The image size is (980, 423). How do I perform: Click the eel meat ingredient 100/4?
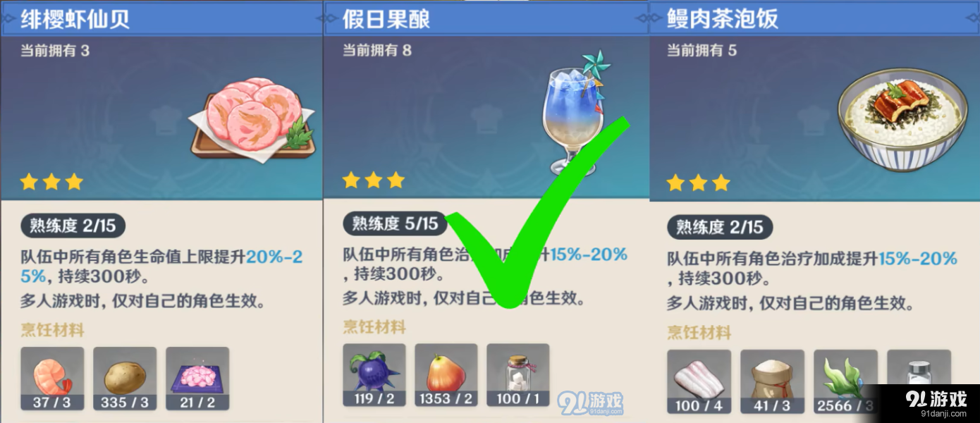click(699, 382)
